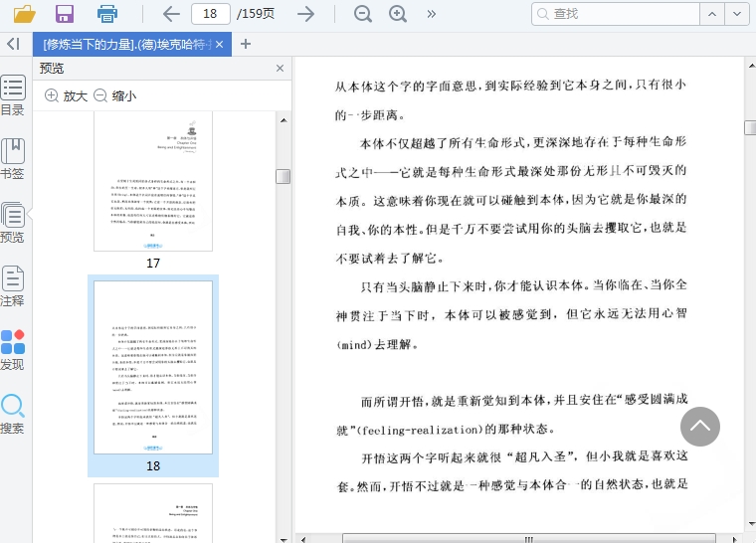Zoom out with the minus magnifier icon
The width and height of the screenshot is (756, 543).
tap(362, 14)
